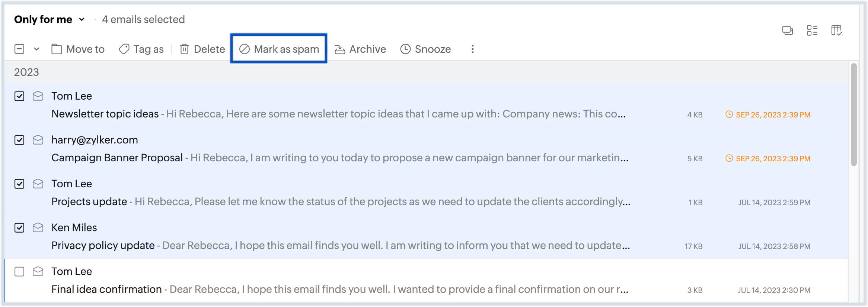
Task: Uncheck the Campaign Banner Proposal email
Action: [19, 140]
